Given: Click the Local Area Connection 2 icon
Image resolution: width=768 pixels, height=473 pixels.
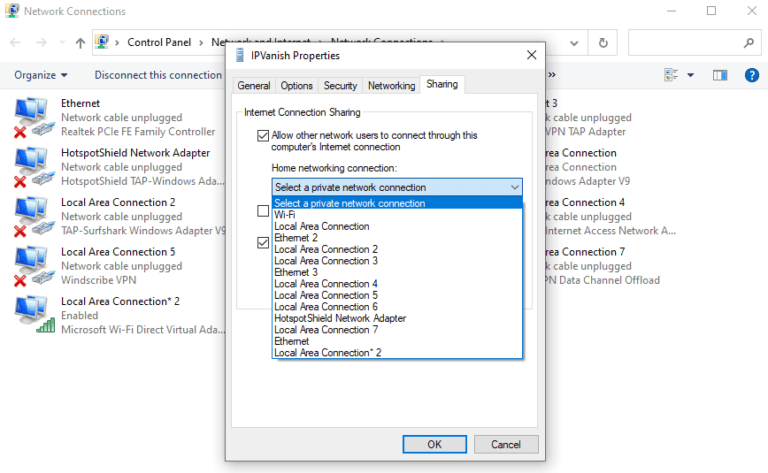Looking at the screenshot, I should coord(32,216).
